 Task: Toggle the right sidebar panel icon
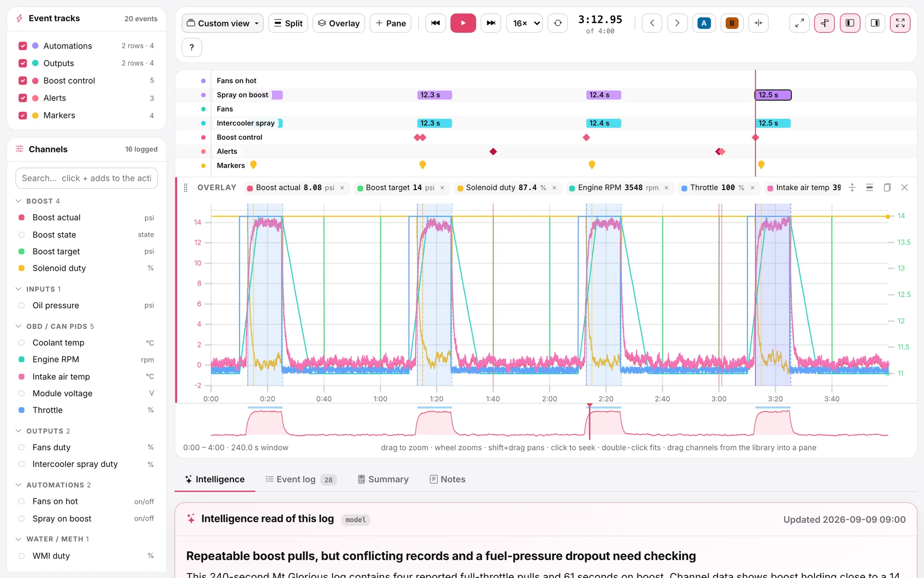[875, 23]
